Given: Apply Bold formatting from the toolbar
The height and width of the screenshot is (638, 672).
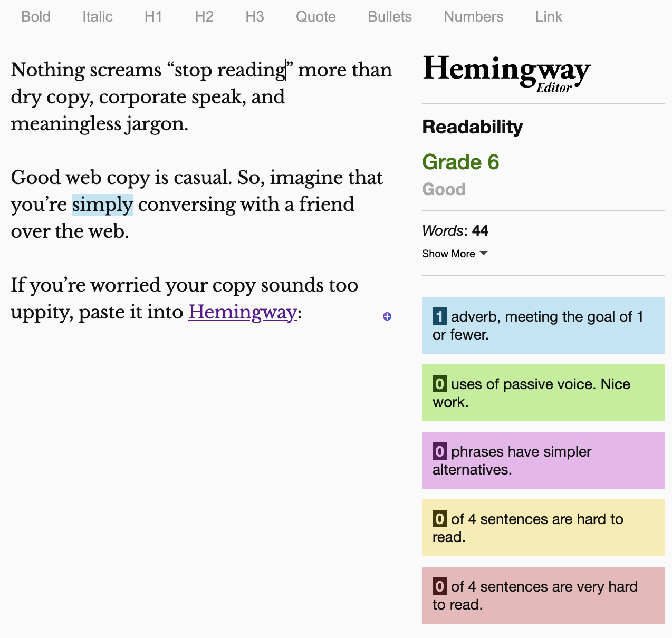Looking at the screenshot, I should pos(35,16).
